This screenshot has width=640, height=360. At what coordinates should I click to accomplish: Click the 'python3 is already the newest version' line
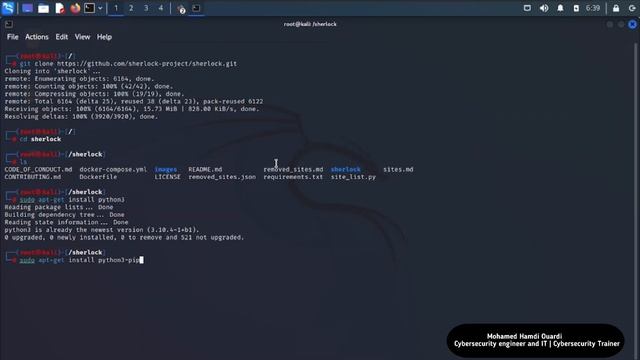[102, 230]
